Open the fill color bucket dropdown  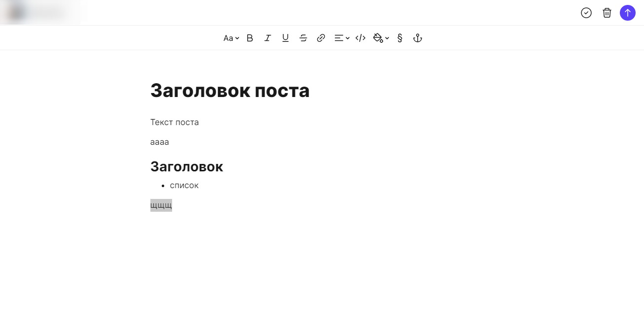coord(381,38)
